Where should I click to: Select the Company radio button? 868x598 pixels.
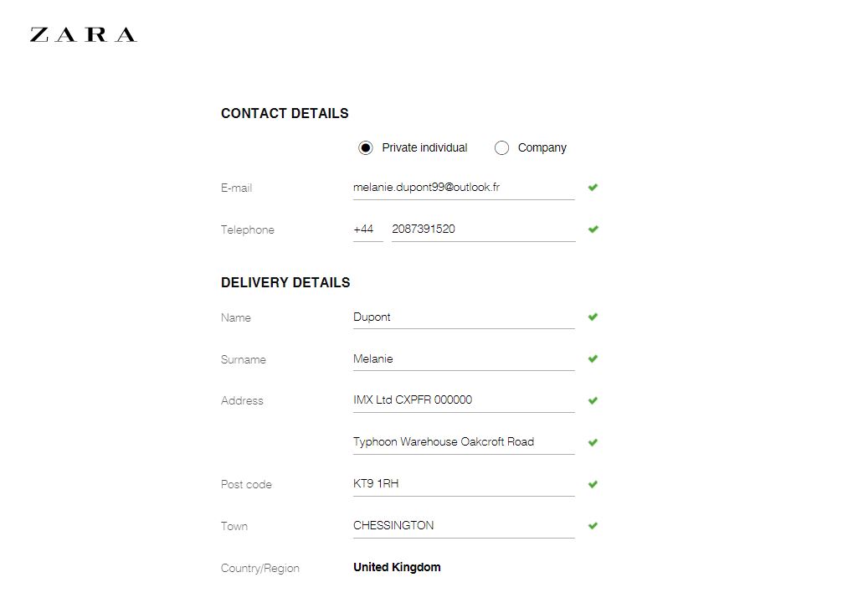501,148
